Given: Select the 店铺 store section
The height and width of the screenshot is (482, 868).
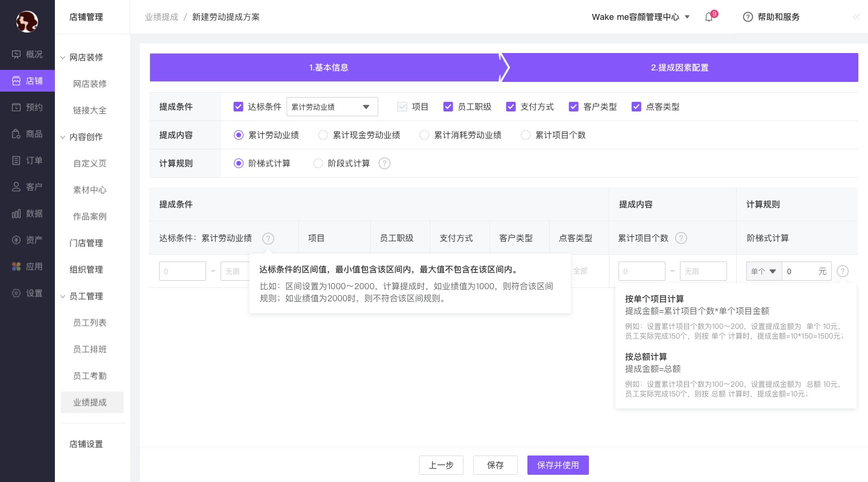Looking at the screenshot, I should (x=27, y=81).
